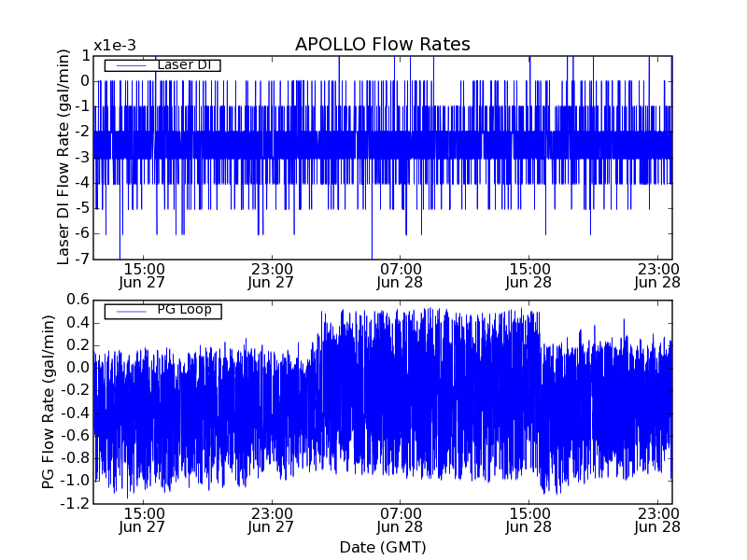Click top chart tick label 23:00 Jun 28
The width and height of the screenshot is (747, 560).
coord(657,275)
